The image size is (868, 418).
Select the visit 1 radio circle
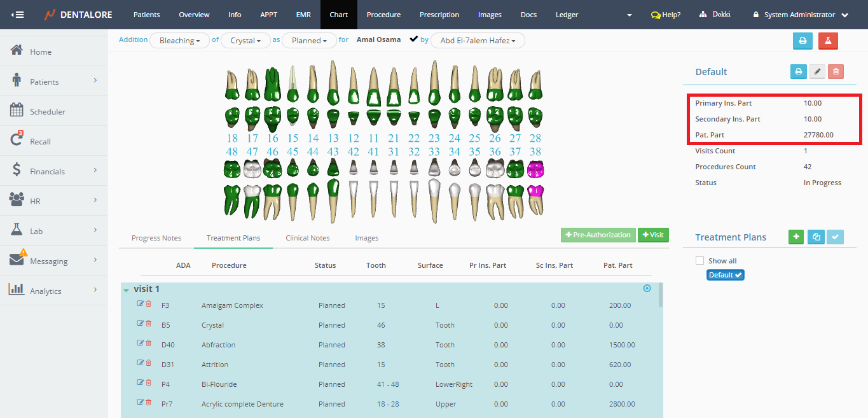(x=647, y=289)
